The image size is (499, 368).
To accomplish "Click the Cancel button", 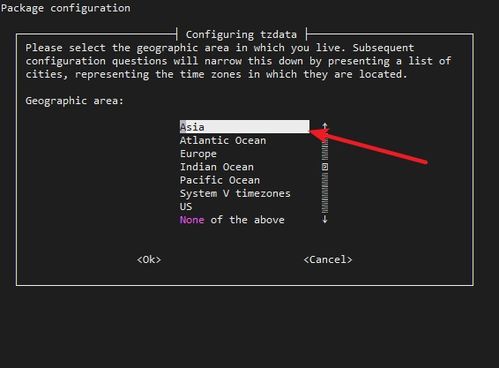I will (328, 260).
